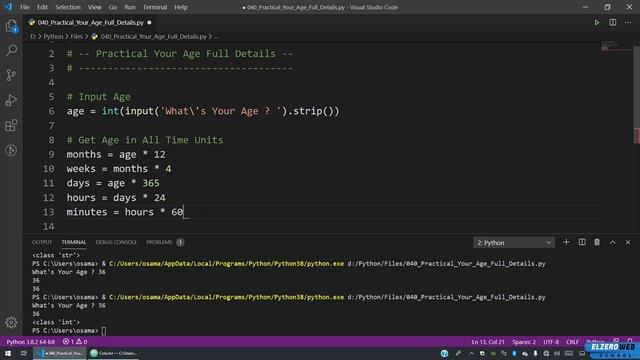This screenshot has height=360, width=640.
Task: Change indentation via 'Spaces: 2'
Action: [x=524, y=342]
